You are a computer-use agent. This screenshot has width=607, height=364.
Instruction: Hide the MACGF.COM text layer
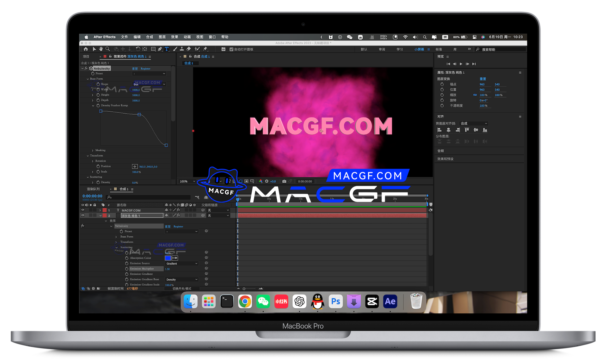[x=83, y=210]
